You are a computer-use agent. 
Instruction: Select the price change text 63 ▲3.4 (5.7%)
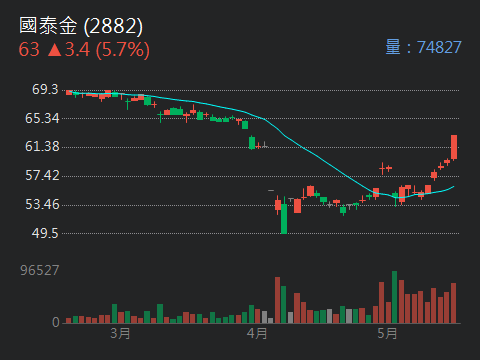84,50
